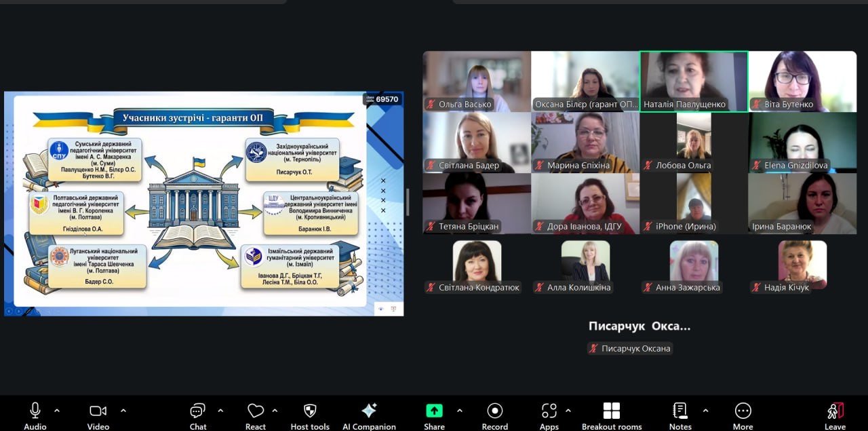Open the React emoji button

[x=256, y=411]
